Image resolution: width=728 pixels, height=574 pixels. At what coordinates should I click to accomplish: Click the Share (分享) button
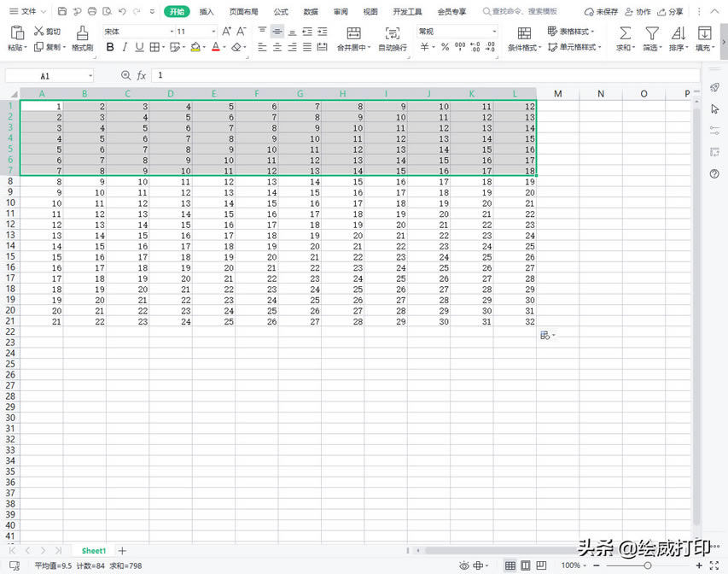(x=670, y=12)
